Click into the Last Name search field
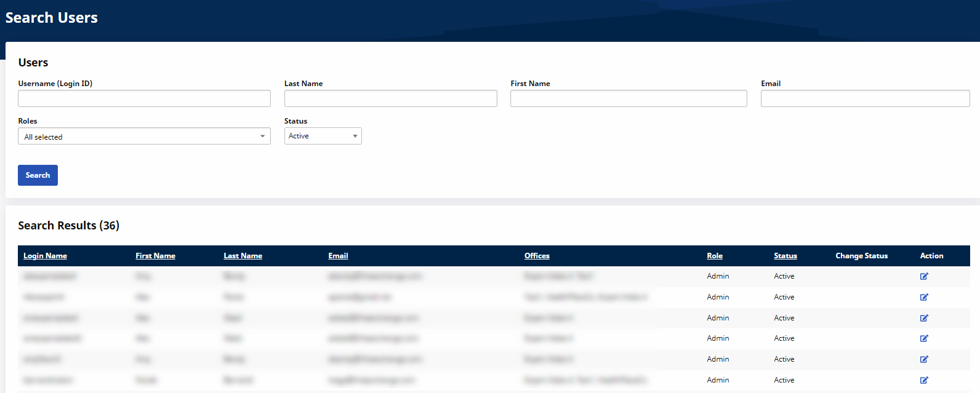The width and height of the screenshot is (980, 393). tap(390, 98)
